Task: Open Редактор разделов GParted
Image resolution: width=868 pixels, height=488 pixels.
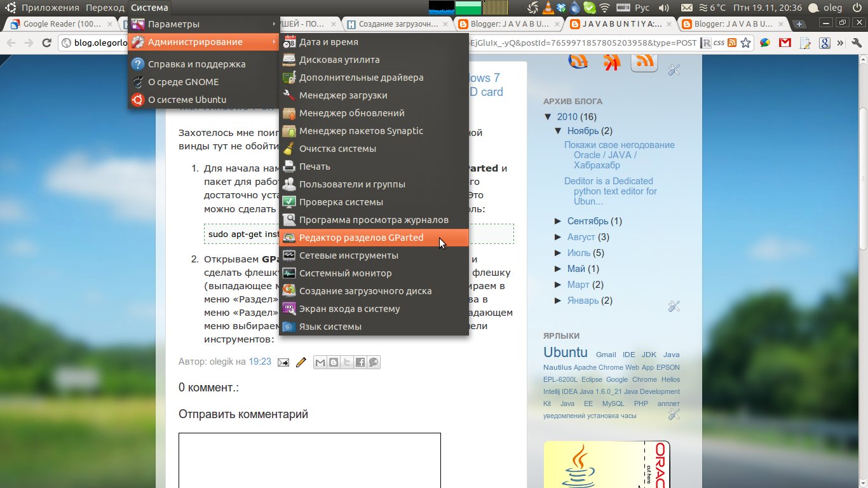Action: (x=374, y=238)
